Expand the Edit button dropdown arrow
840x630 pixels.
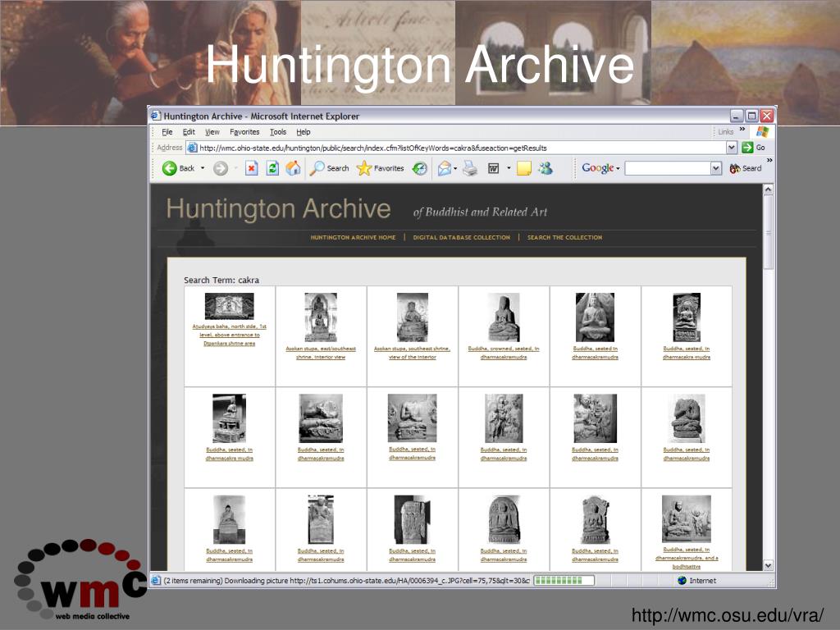pos(509,168)
